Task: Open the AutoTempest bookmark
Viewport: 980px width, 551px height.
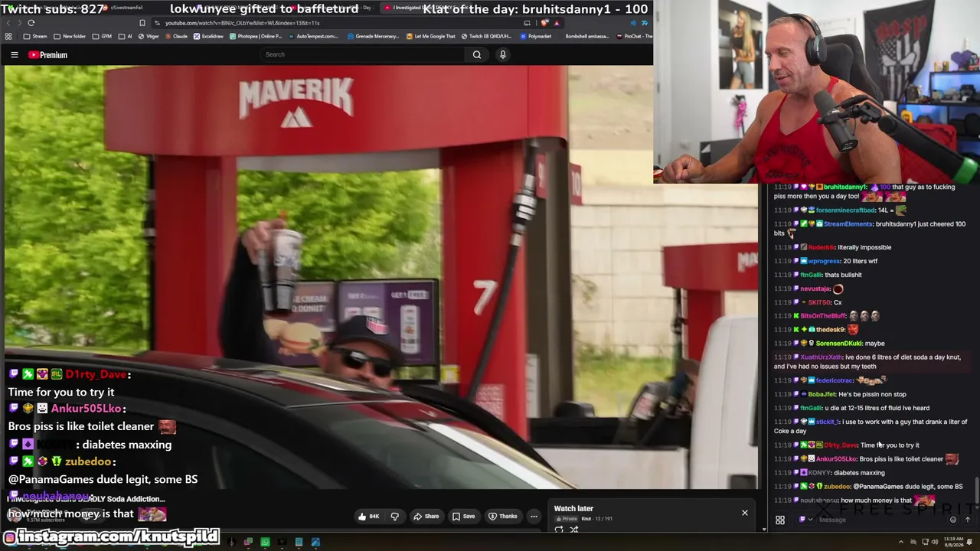Action: [312, 36]
